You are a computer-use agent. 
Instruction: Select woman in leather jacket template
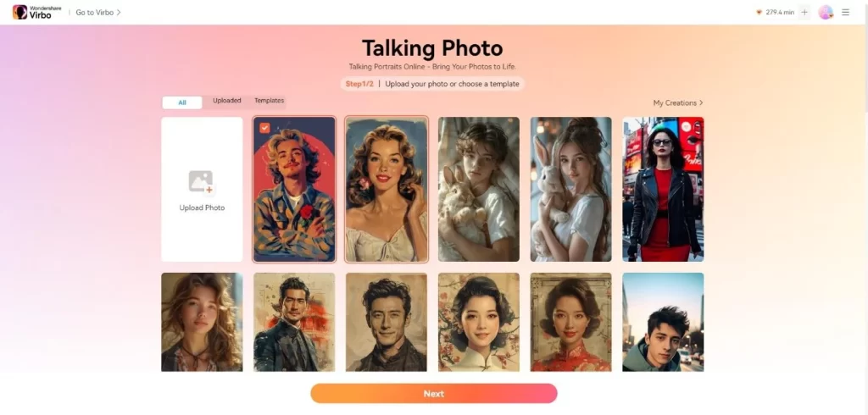click(663, 189)
